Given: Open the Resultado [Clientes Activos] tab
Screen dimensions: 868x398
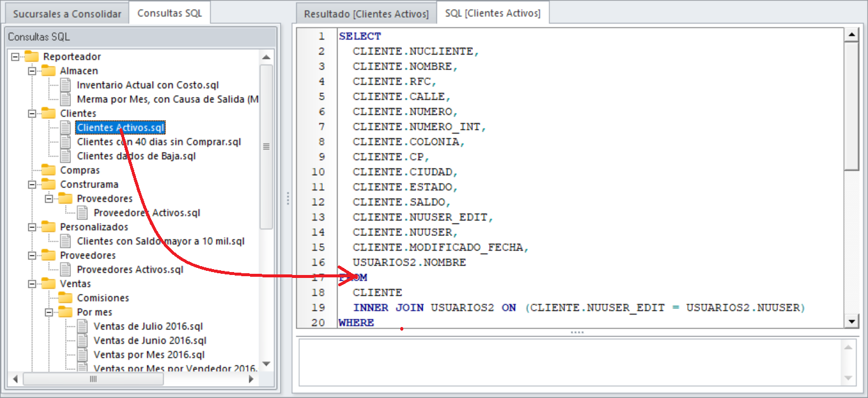Looking at the screenshot, I should tap(366, 14).
